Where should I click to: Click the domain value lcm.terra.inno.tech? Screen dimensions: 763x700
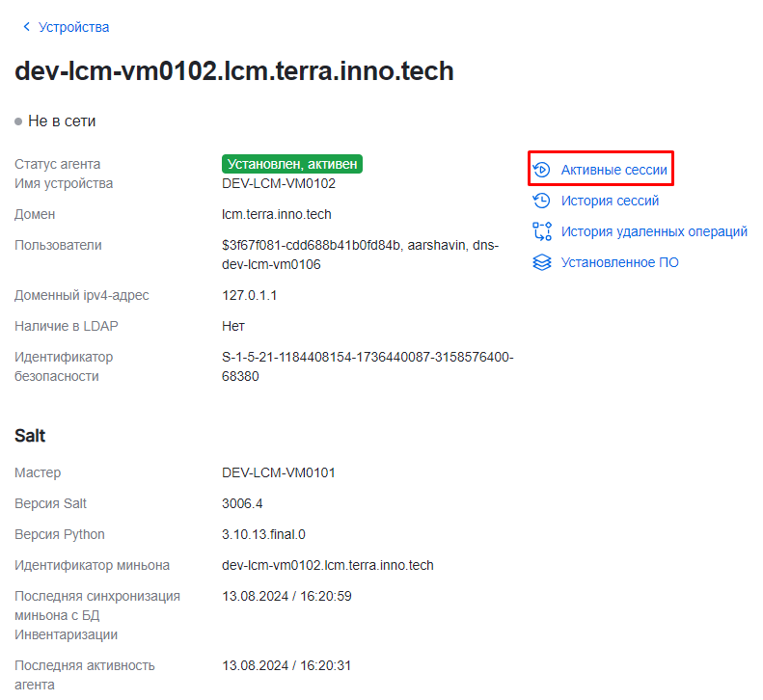[277, 214]
